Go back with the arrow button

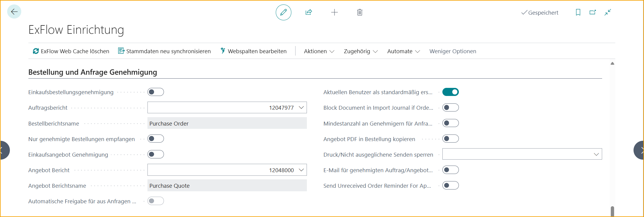coord(14,12)
